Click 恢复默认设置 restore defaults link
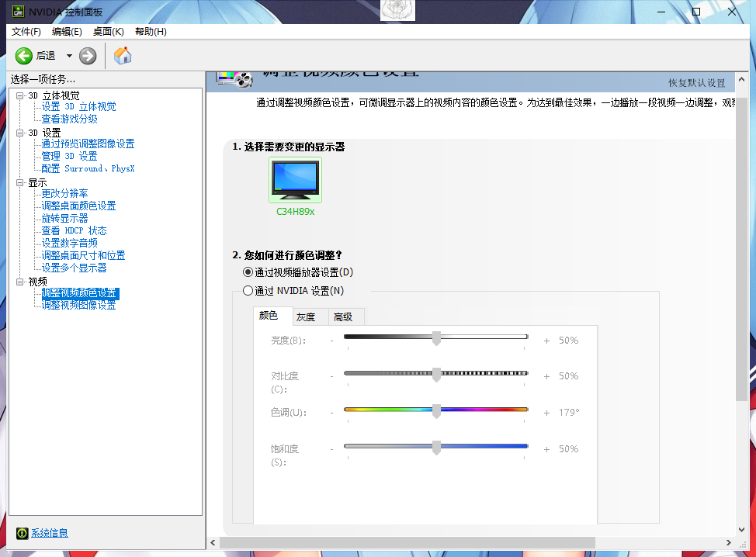The height and width of the screenshot is (557, 756). pos(697,83)
